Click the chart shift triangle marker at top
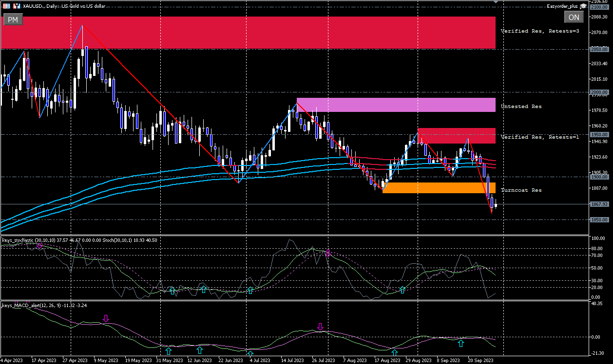This screenshot has height=364, width=613. [496, 2]
